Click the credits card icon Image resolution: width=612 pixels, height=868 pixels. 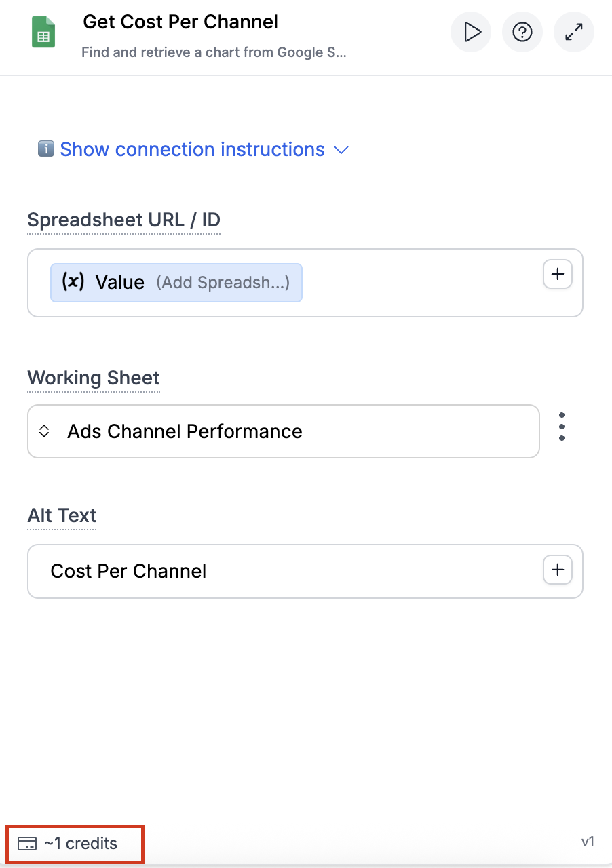coord(27,844)
